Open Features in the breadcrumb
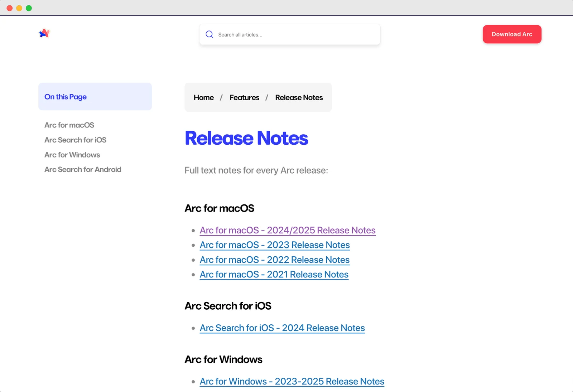This screenshot has height=392, width=573. (x=244, y=97)
